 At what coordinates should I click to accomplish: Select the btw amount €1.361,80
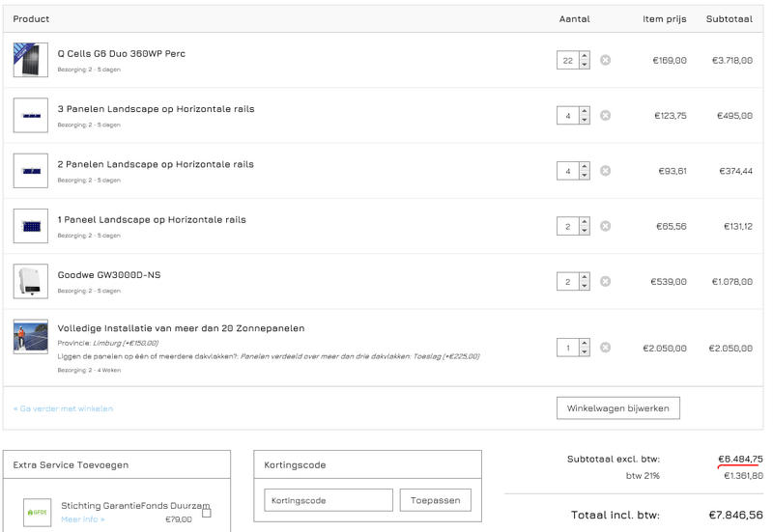pos(743,475)
